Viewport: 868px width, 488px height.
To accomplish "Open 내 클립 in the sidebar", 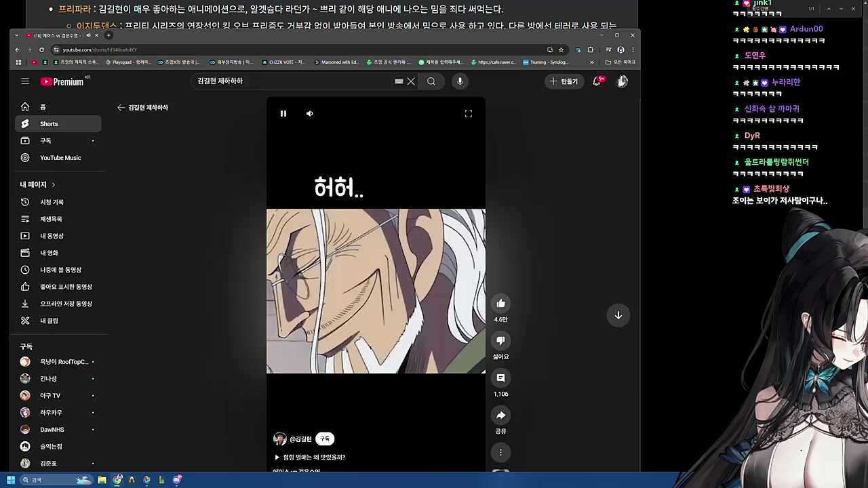I will point(58,321).
